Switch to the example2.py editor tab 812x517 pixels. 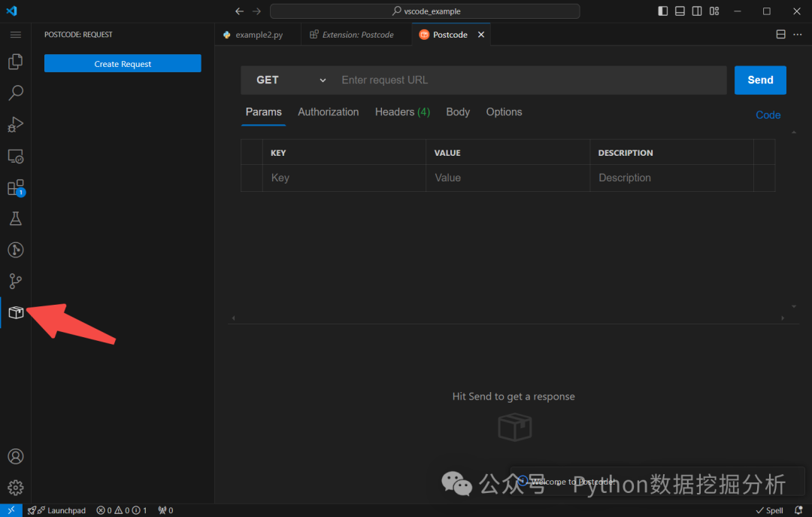tap(257, 35)
